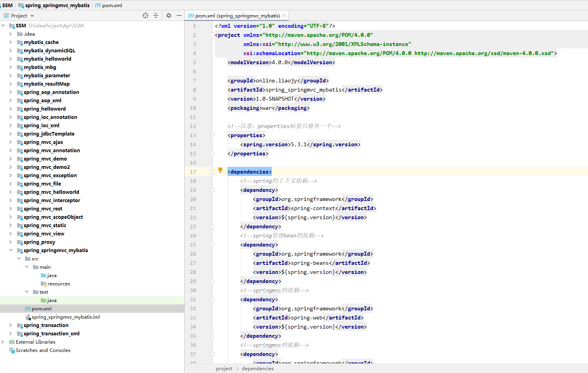The image size is (588, 373).
Task: Select spring_mvc_interceptor in project tree
Action: (x=52, y=200)
